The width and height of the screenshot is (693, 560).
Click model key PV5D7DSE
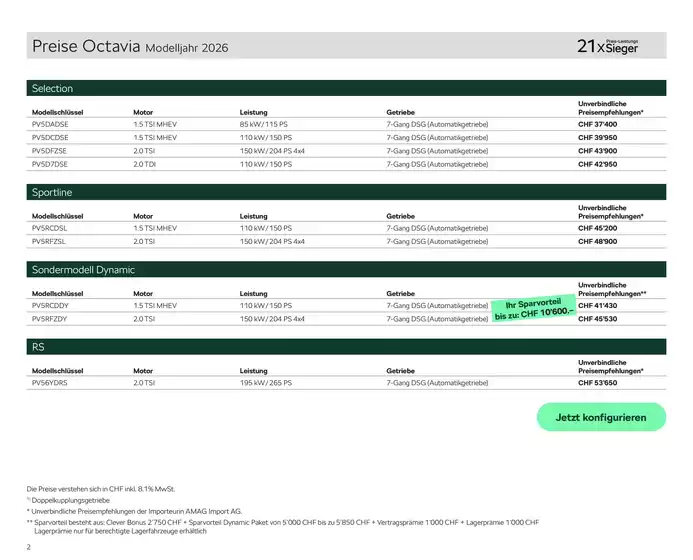tap(50, 164)
